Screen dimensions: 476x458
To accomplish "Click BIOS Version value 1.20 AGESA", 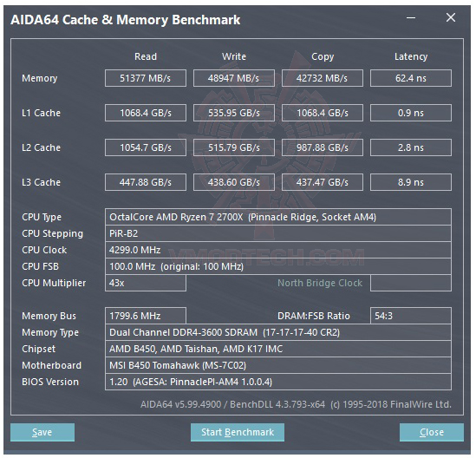I will click(x=278, y=382).
